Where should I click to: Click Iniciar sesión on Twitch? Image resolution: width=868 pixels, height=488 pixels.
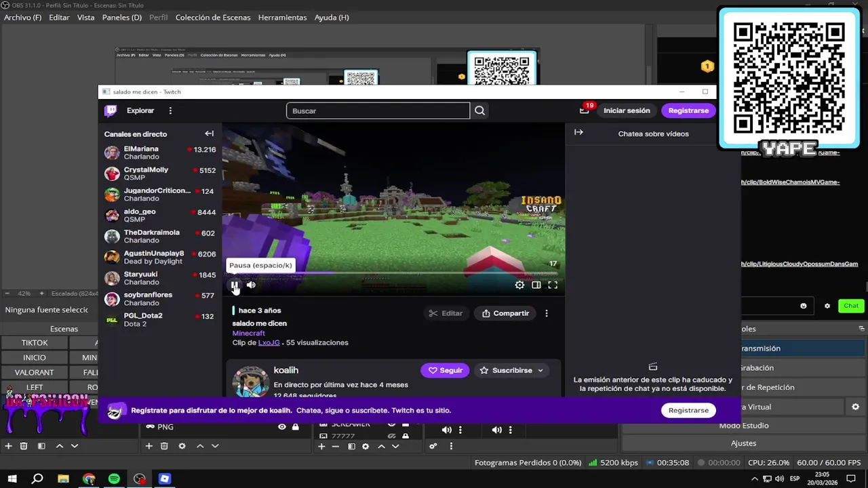point(627,110)
